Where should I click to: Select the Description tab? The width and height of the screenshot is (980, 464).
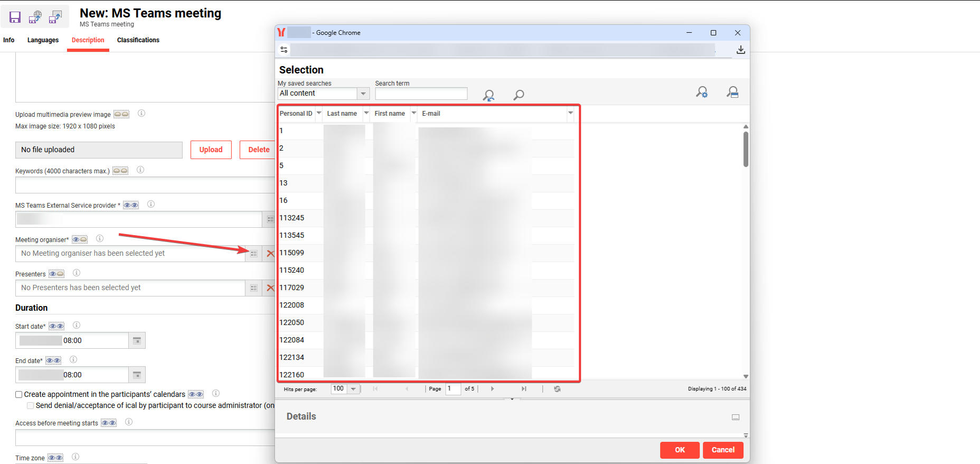pos(88,40)
